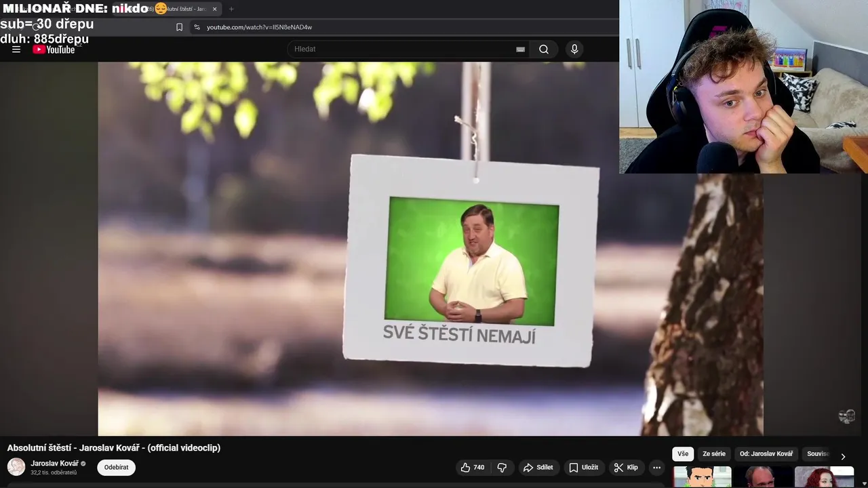This screenshot has width=868, height=488.
Task: Click the Hledat search input field
Action: [x=403, y=49]
